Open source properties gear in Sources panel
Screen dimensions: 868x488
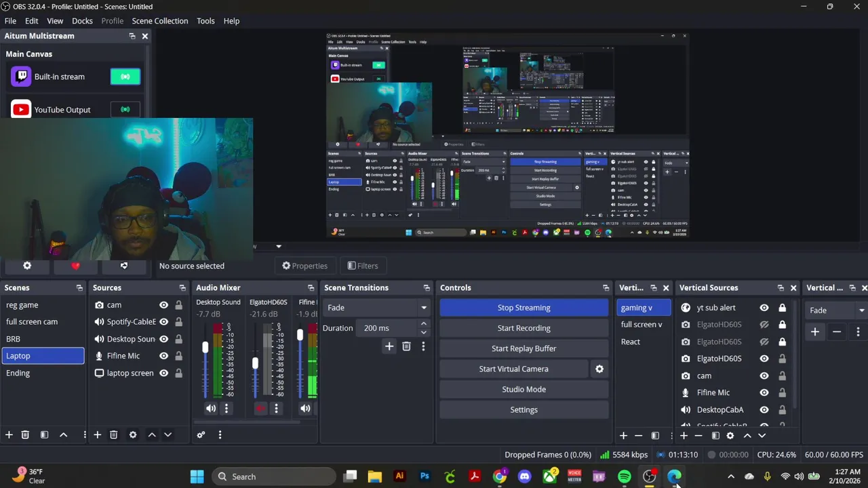click(x=133, y=434)
